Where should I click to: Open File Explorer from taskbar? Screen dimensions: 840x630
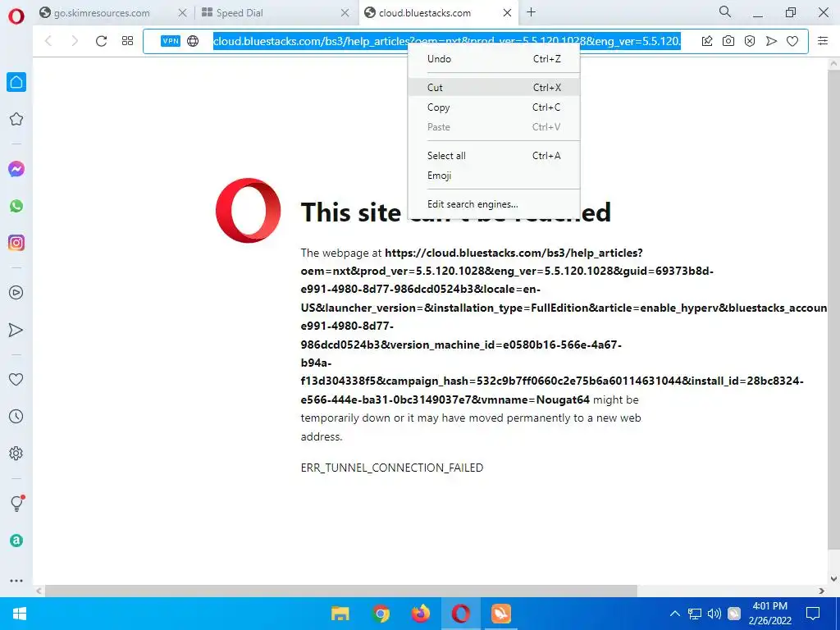pyautogui.click(x=340, y=614)
